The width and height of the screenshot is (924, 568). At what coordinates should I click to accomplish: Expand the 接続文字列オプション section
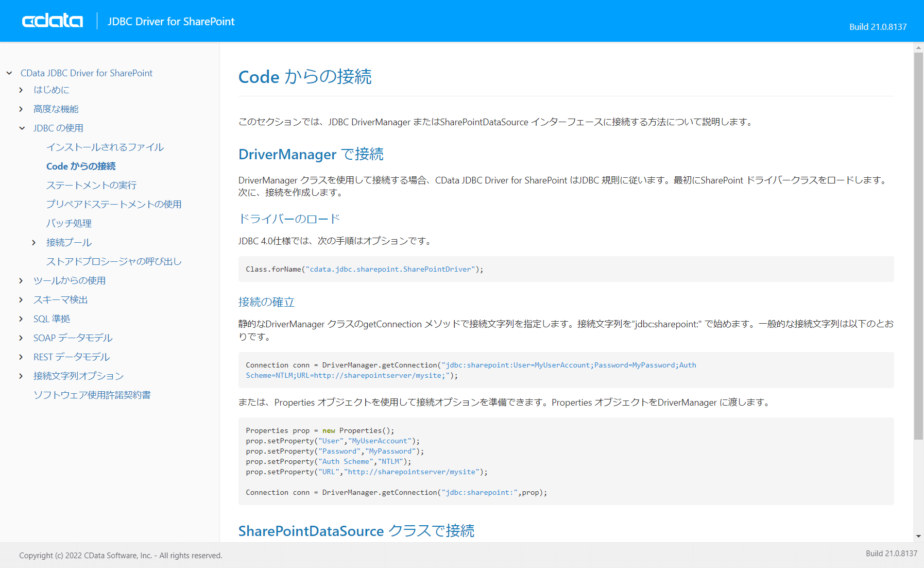coord(21,376)
